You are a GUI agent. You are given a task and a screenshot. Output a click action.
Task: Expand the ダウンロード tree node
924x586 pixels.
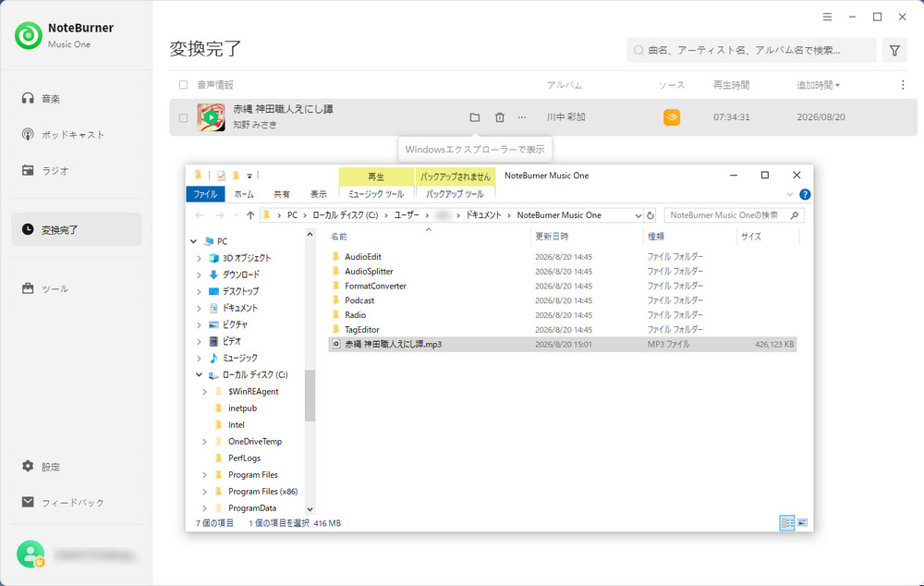point(199,275)
